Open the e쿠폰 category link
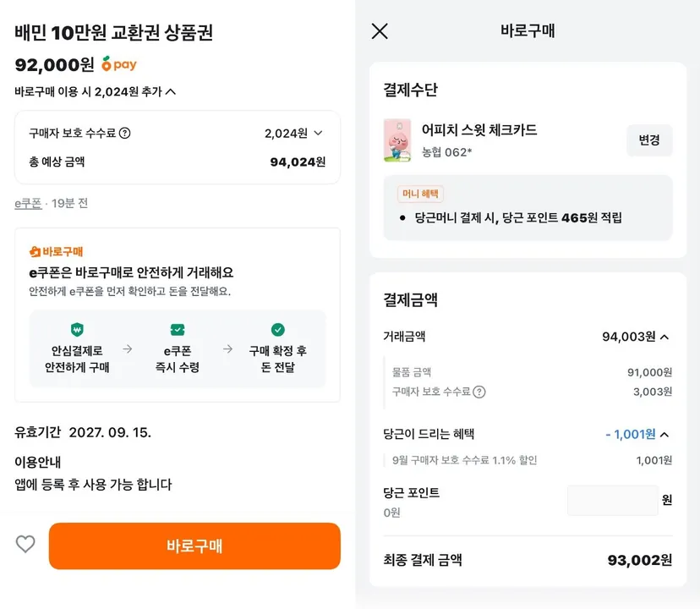This screenshot has height=609, width=700. click(28, 204)
